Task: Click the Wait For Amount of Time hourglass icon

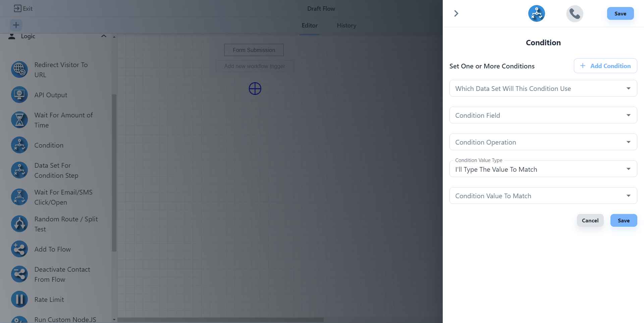Action: tap(19, 120)
